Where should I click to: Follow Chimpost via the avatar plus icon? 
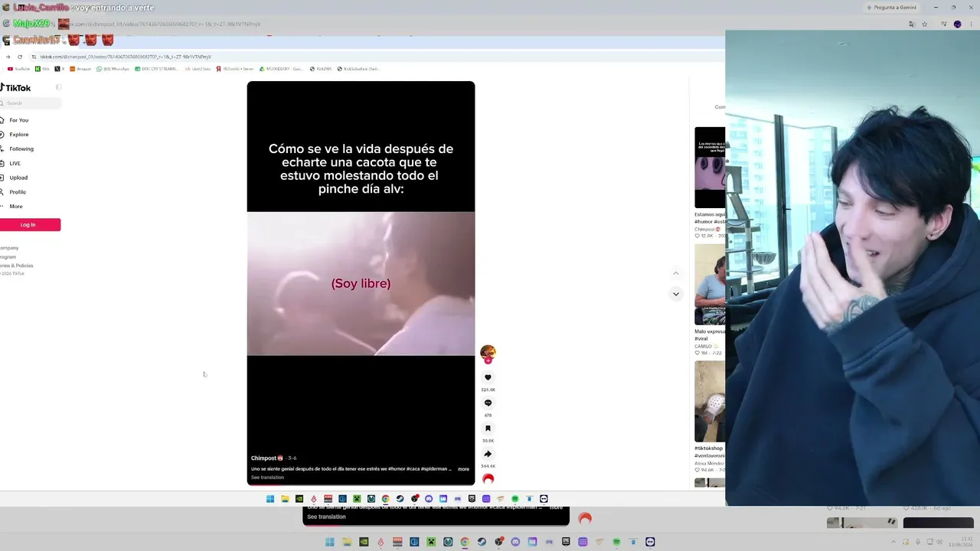(488, 360)
